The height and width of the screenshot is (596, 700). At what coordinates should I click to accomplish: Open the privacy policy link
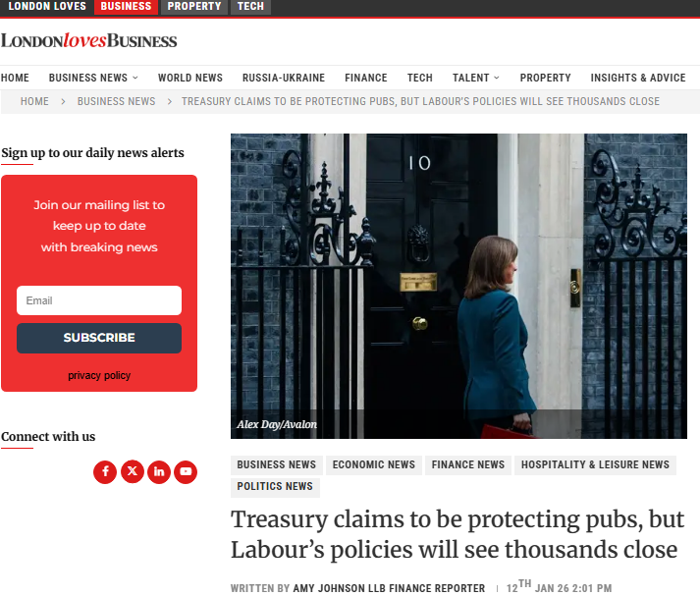[99, 375]
